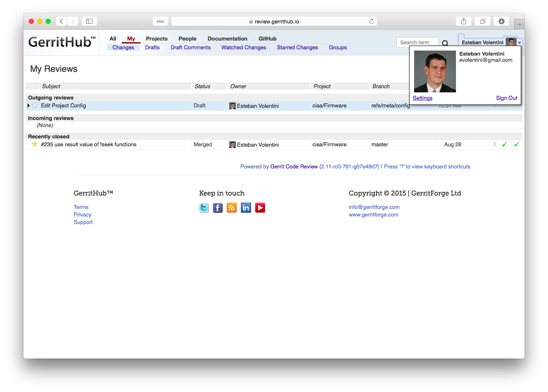The width and height of the screenshot is (548, 392).
Task: Select the Changes submenu tab
Action: pyautogui.click(x=123, y=48)
